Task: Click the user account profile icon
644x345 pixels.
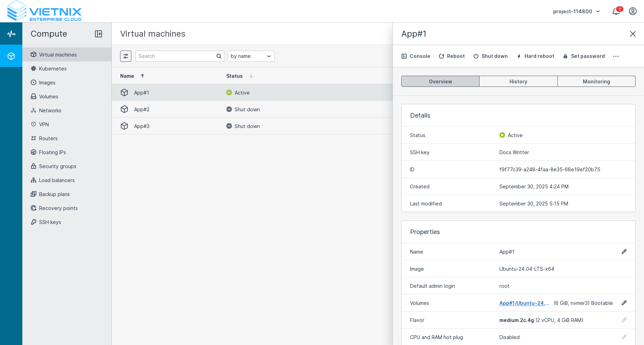Action: pos(632,12)
